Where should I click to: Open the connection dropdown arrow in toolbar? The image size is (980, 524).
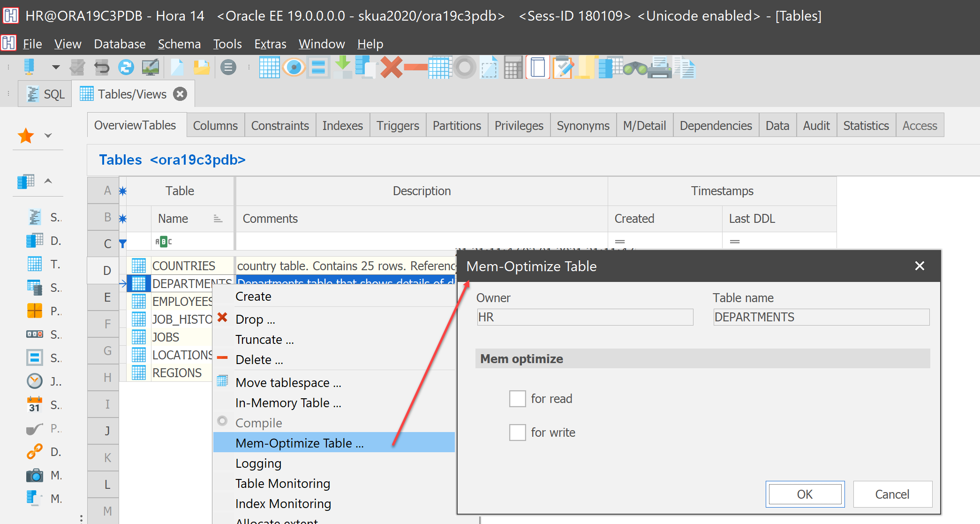(x=56, y=67)
